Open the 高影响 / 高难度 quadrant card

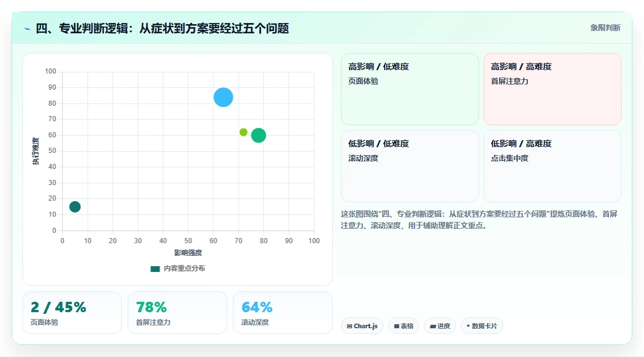[553, 89]
